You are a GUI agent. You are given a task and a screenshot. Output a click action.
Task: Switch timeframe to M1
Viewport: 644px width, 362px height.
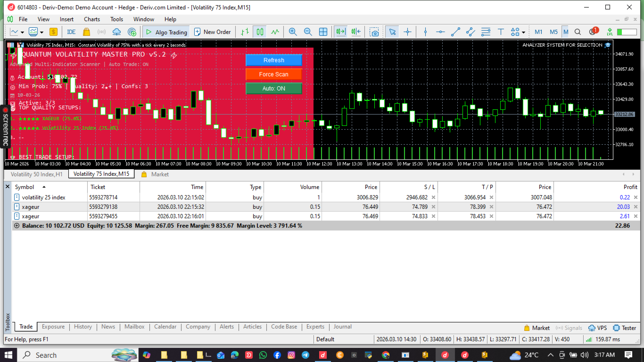point(538,32)
